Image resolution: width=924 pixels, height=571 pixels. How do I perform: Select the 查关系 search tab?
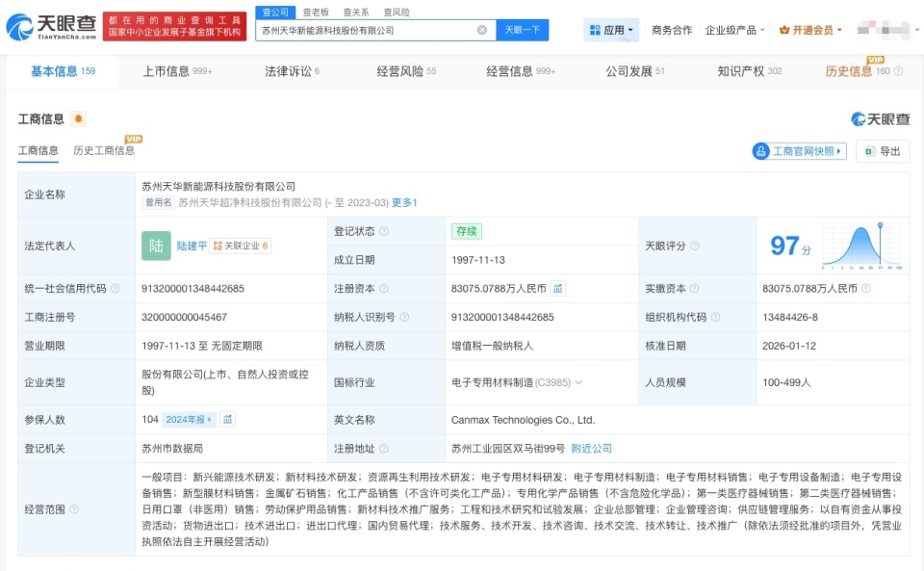(x=356, y=12)
